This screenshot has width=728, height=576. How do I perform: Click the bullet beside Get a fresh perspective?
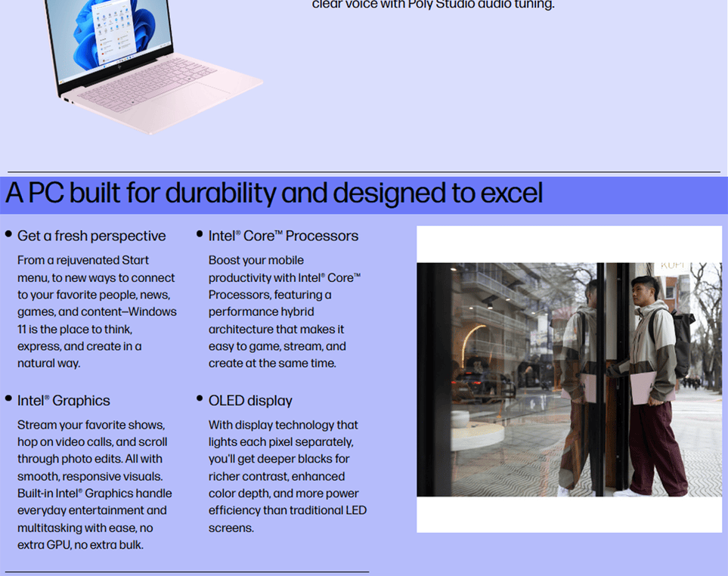click(x=8, y=234)
